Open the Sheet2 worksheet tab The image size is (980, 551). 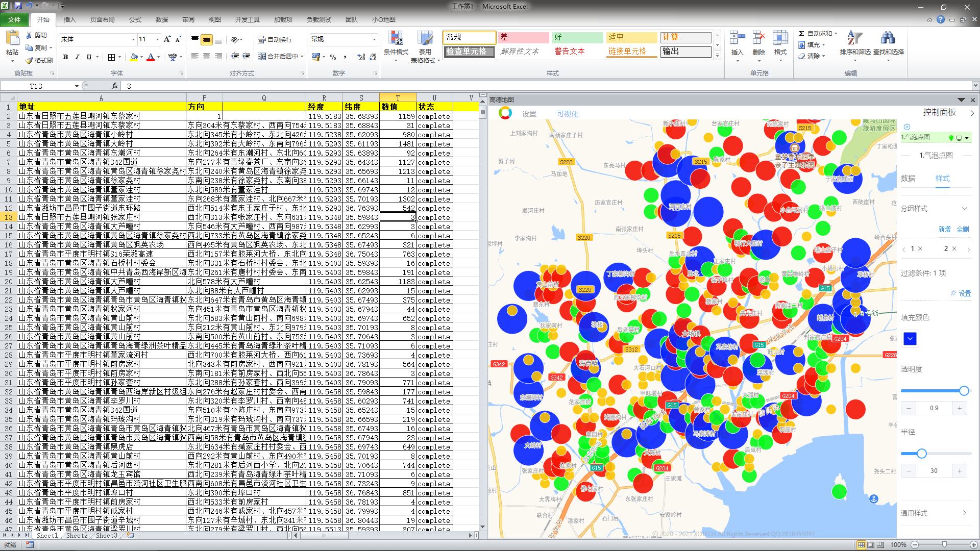pos(77,535)
